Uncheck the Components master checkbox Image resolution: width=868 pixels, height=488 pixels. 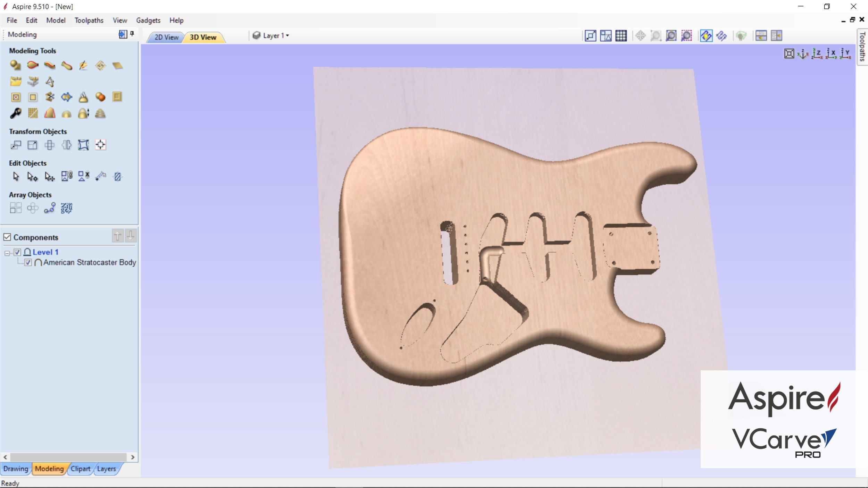tap(7, 237)
